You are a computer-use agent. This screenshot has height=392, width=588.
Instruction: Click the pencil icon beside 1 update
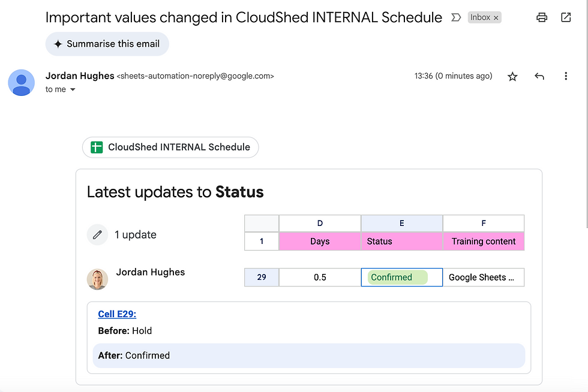[97, 234]
